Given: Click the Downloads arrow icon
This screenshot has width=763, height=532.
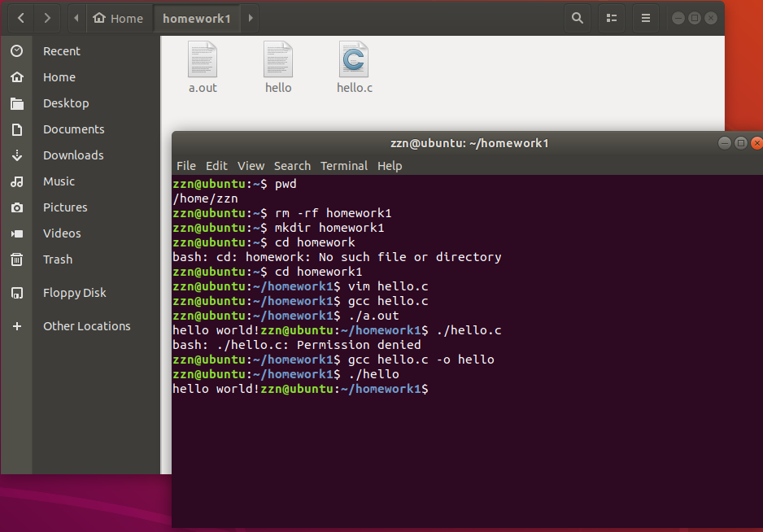Looking at the screenshot, I should (x=17, y=155).
